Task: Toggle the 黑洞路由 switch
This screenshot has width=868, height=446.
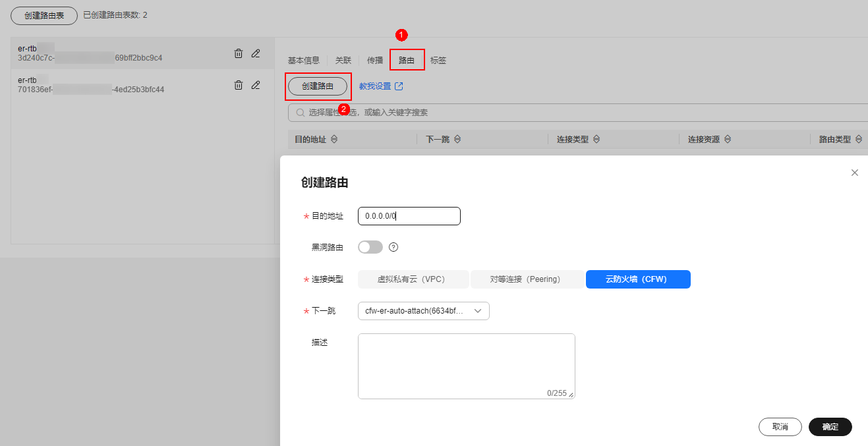Action: coord(370,247)
